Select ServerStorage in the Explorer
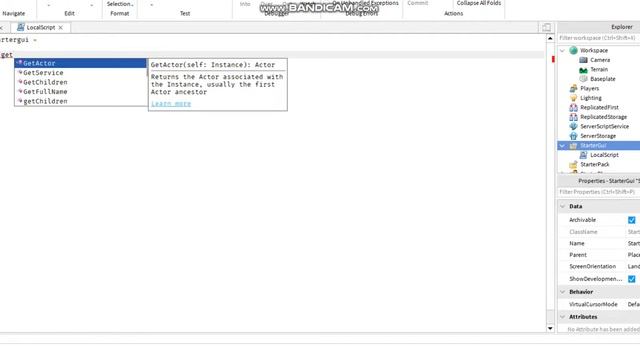This screenshot has height=360, width=640. (598, 136)
